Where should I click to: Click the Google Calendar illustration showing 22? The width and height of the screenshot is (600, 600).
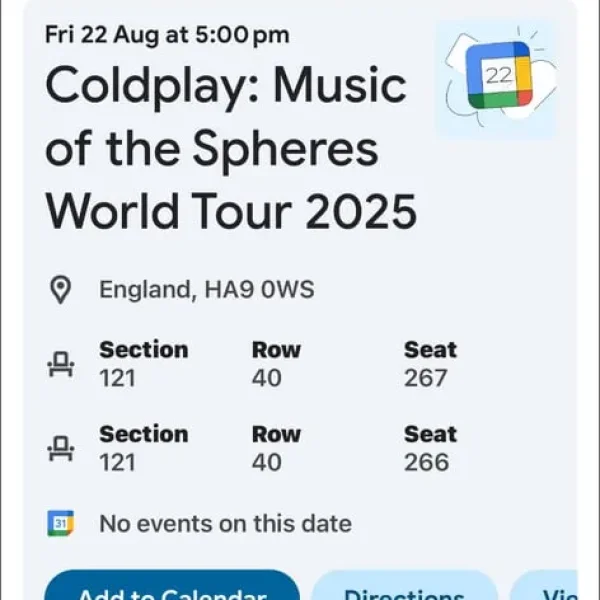497,78
